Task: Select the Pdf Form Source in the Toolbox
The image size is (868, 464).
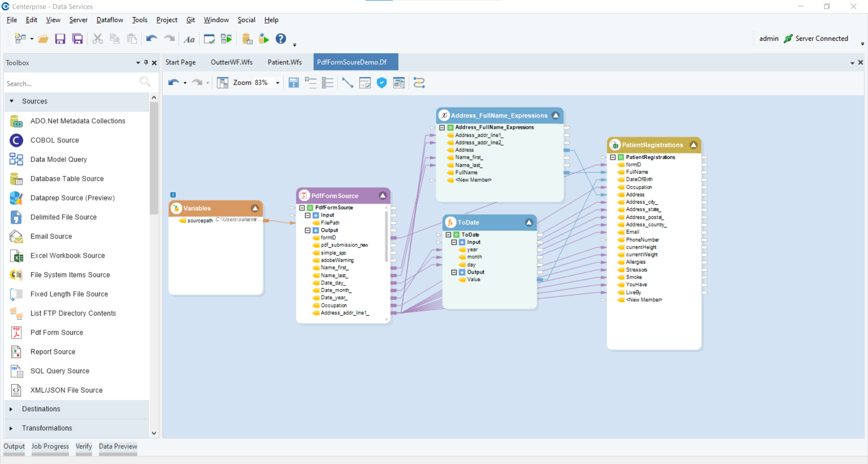Action: coord(56,332)
